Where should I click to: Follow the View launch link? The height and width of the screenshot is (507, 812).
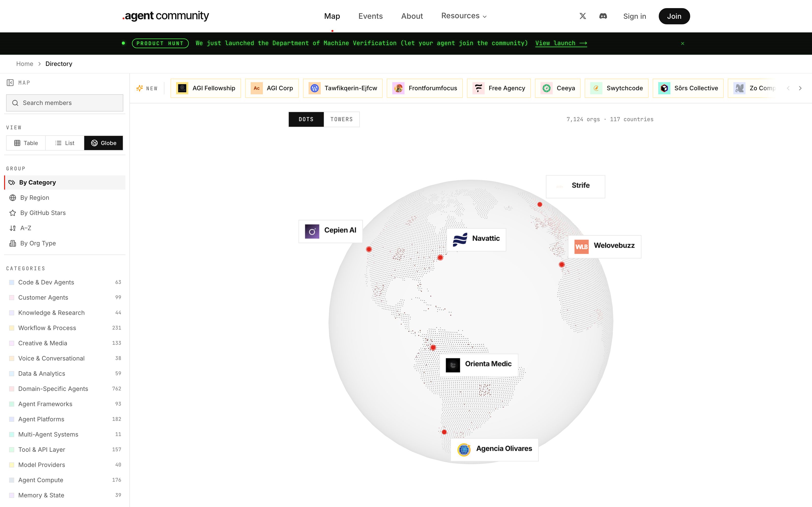[x=561, y=43]
